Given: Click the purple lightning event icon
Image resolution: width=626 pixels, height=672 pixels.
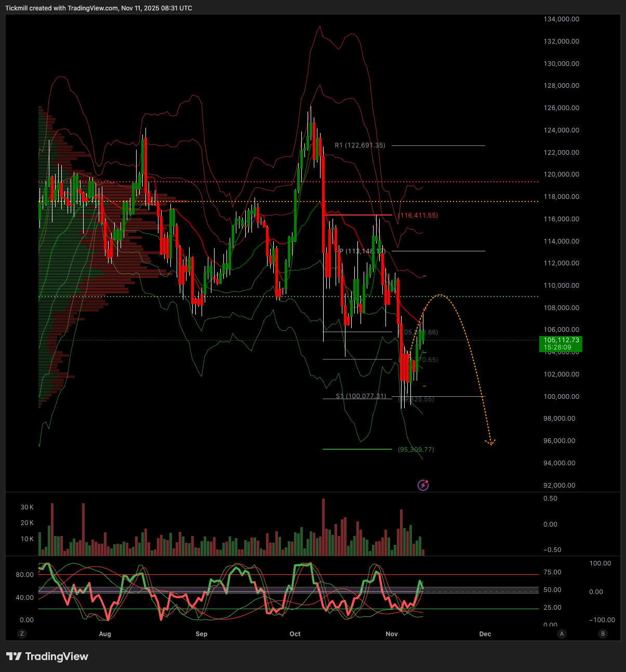Looking at the screenshot, I should click(423, 486).
